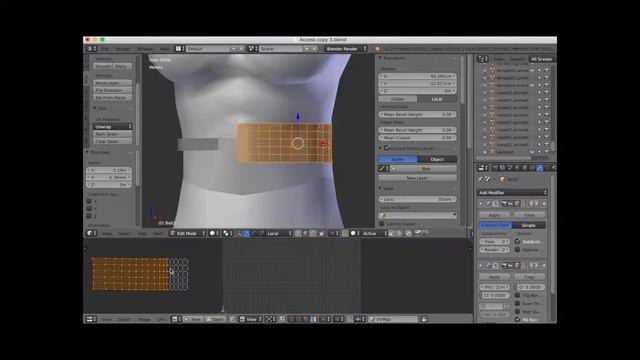Open the 3D View editor type icon
Viewport: 640px width, 360px height.
[x=91, y=233]
